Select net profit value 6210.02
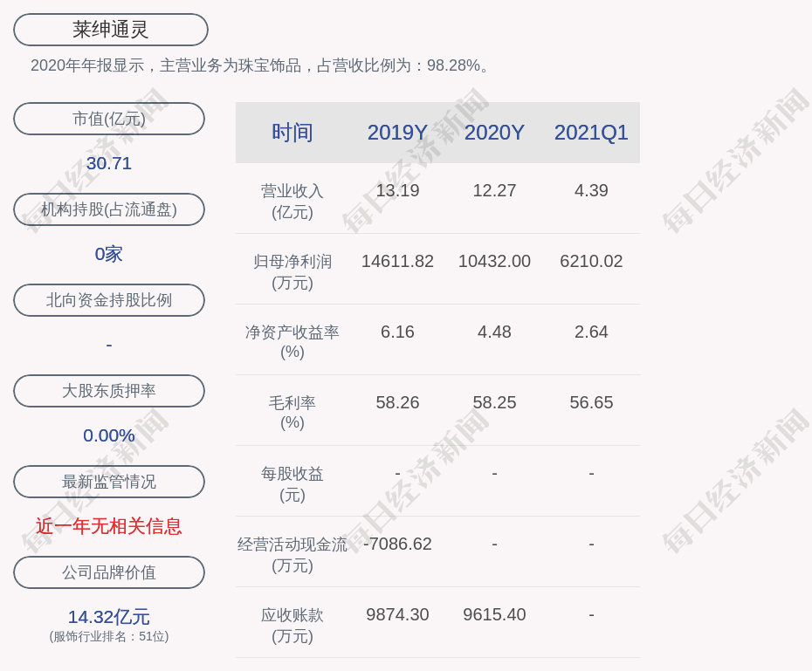Image resolution: width=812 pixels, height=671 pixels. coord(591,261)
